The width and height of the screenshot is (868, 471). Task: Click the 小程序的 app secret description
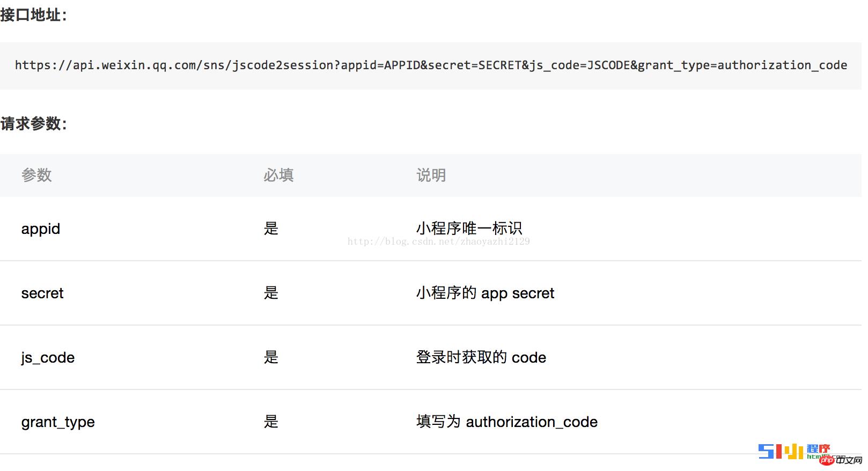485,293
